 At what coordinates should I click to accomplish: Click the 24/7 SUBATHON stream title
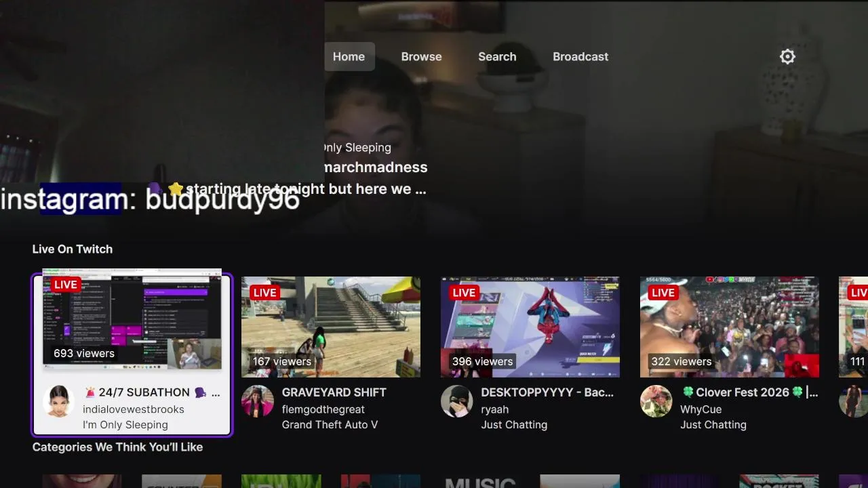click(x=152, y=392)
